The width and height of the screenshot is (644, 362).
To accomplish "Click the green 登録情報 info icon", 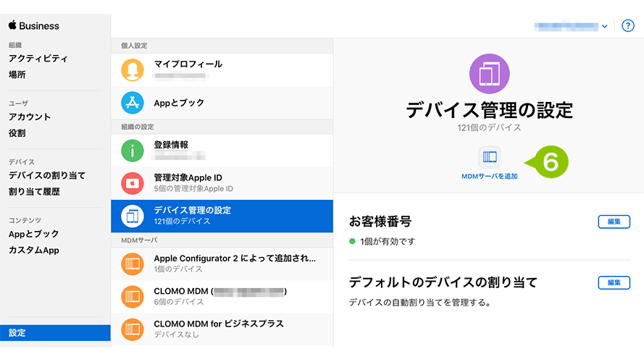I will pyautogui.click(x=133, y=151).
